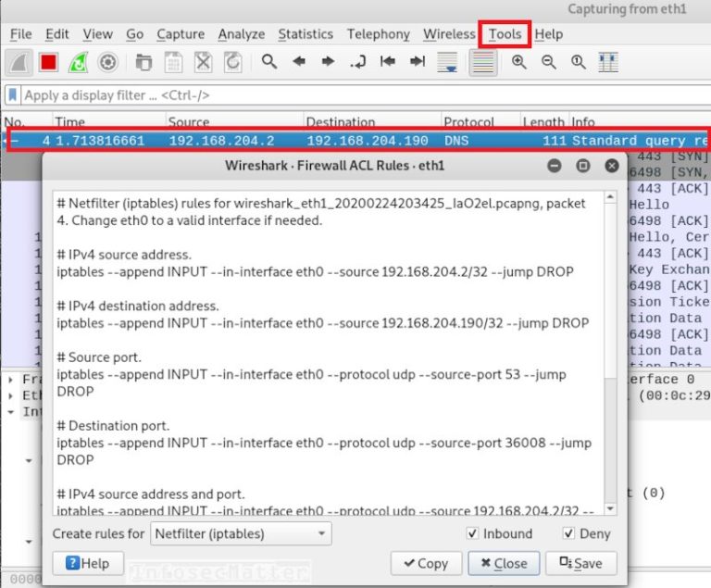Open the Telephony menu
Viewport: 711px width, 588px height.
coord(378,34)
